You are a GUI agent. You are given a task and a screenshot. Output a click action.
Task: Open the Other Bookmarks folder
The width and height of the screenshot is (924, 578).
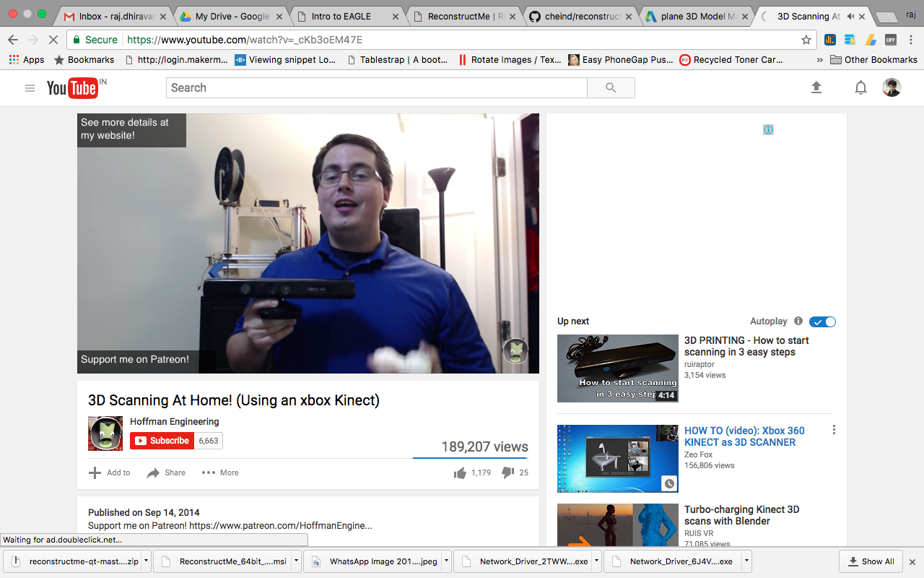[x=873, y=60]
